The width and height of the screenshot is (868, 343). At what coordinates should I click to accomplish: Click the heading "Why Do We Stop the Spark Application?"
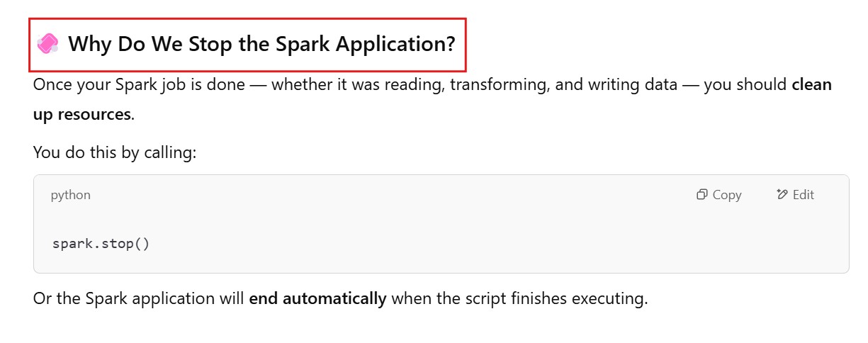click(261, 44)
